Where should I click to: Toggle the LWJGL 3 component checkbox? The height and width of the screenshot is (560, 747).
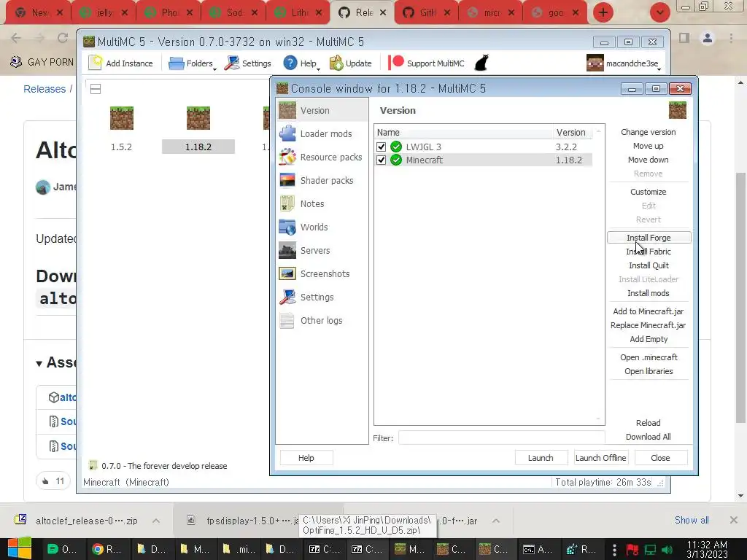pos(381,147)
